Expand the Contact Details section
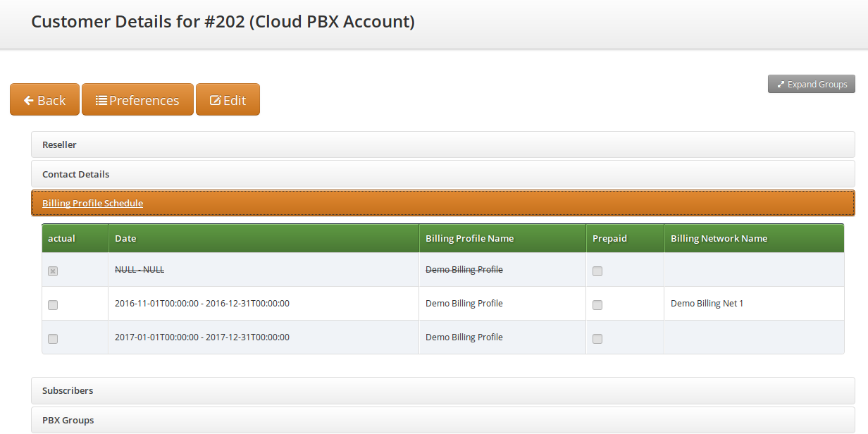Viewport: 868px width, 434px height. [x=75, y=174]
